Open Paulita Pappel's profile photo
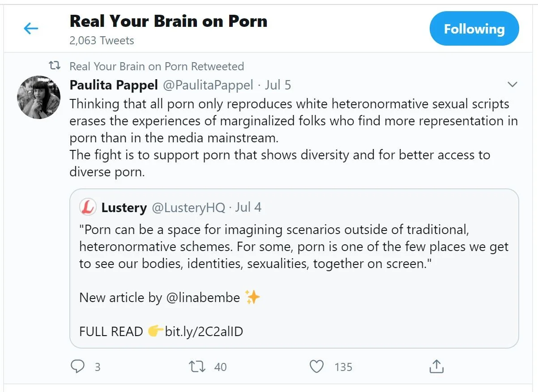This screenshot has height=392, width=538. (x=38, y=97)
